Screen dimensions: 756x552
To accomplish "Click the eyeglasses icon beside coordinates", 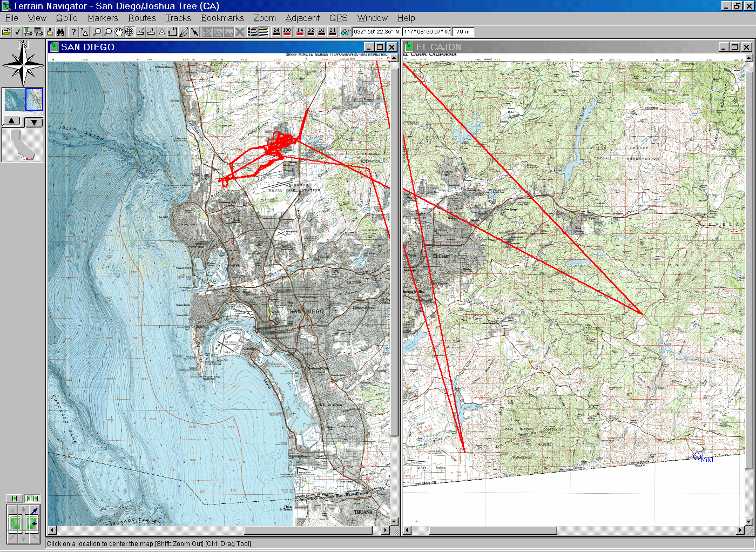I will (346, 32).
